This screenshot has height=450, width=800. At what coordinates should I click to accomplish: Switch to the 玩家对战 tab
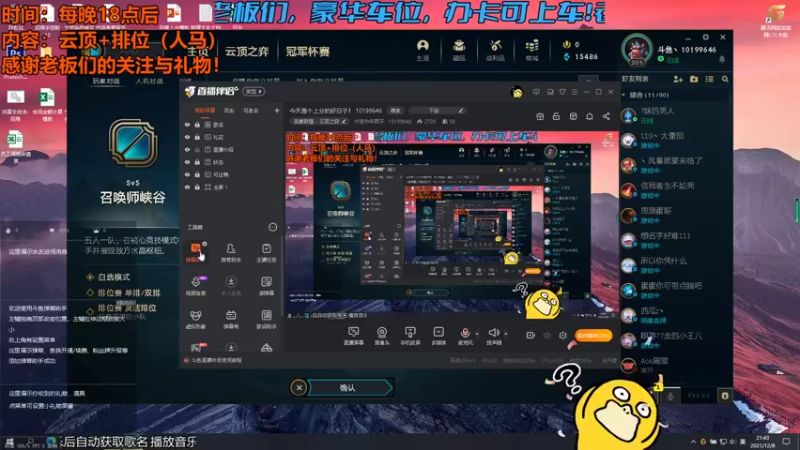point(106,81)
